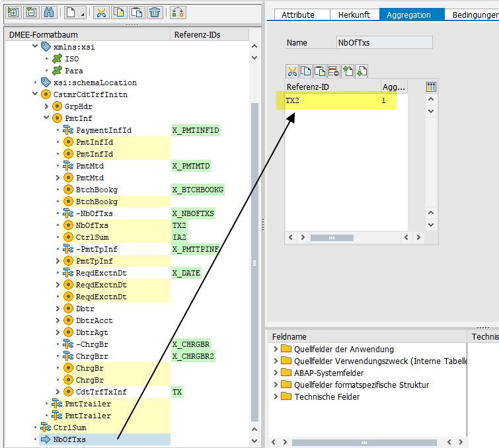
Task: Click the Expand subtree toolbar icon
Action: point(13,13)
